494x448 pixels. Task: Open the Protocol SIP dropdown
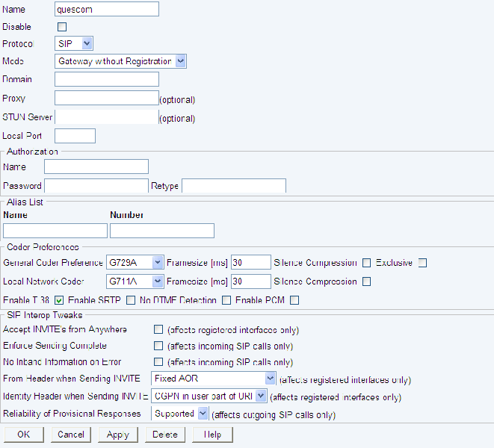74,44
